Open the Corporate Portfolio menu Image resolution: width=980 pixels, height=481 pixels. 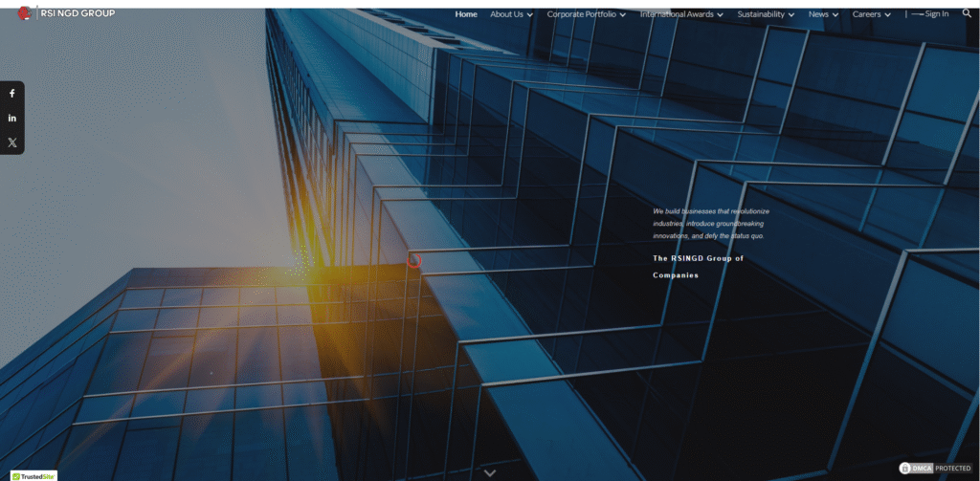pos(582,14)
